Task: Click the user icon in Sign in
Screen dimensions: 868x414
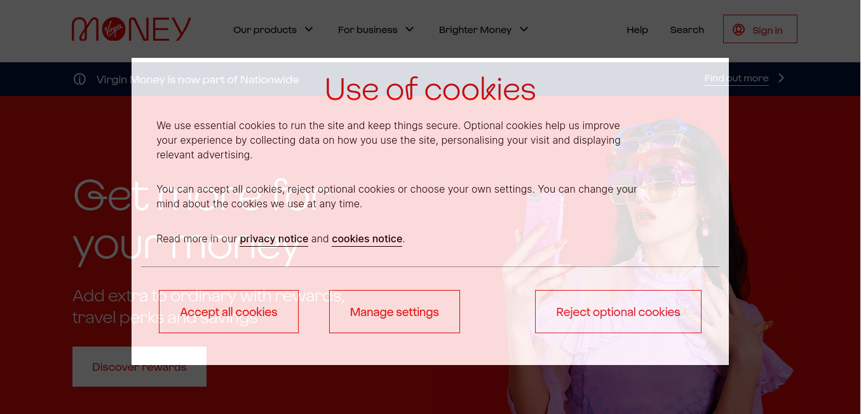Action: pyautogui.click(x=738, y=29)
